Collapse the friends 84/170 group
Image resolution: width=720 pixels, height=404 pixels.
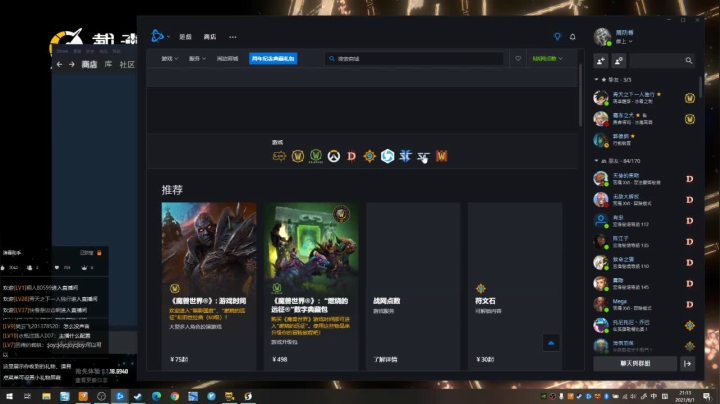[617, 161]
